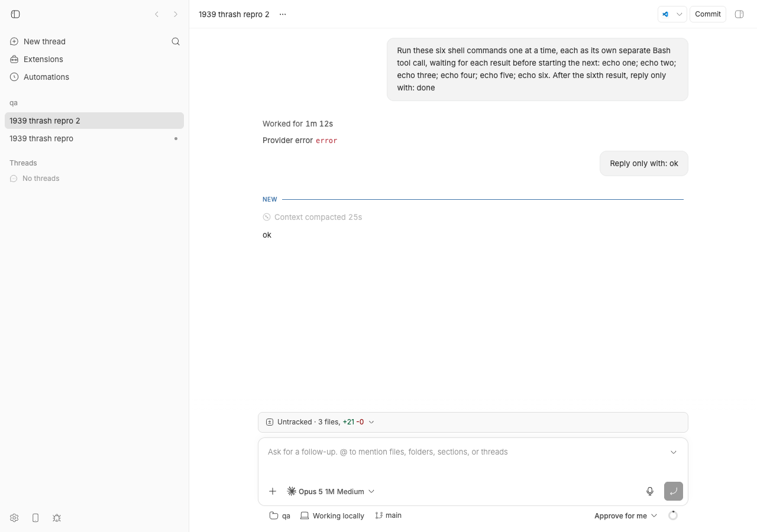Open the 'Approve for me' dropdown
757x532 pixels.
[626, 515]
